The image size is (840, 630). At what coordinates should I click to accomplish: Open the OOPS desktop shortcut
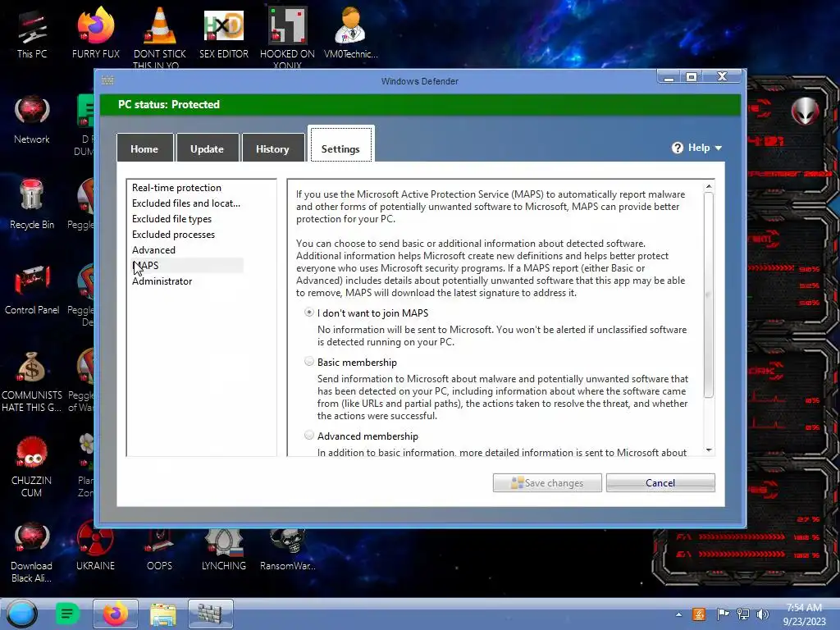(160, 550)
